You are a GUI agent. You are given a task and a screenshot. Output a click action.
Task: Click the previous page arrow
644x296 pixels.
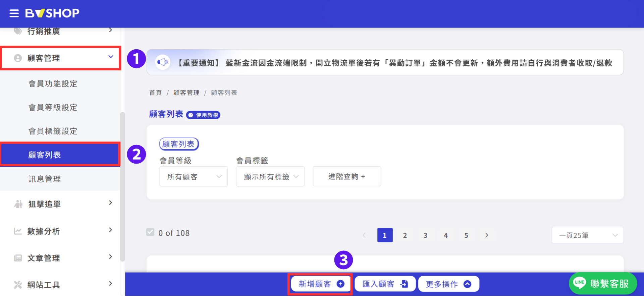point(364,235)
